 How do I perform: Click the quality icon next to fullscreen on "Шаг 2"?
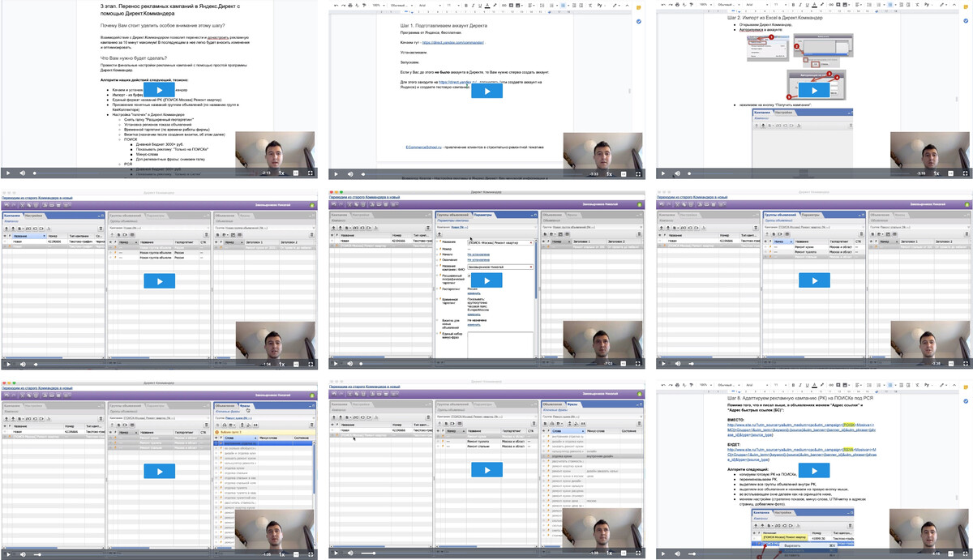click(x=952, y=173)
